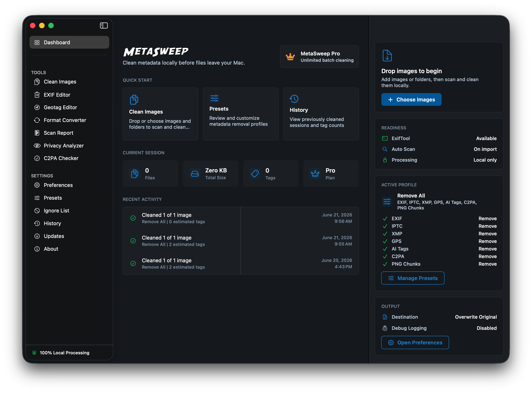
Task: Click the MetaSweep logo title
Action: [156, 51]
